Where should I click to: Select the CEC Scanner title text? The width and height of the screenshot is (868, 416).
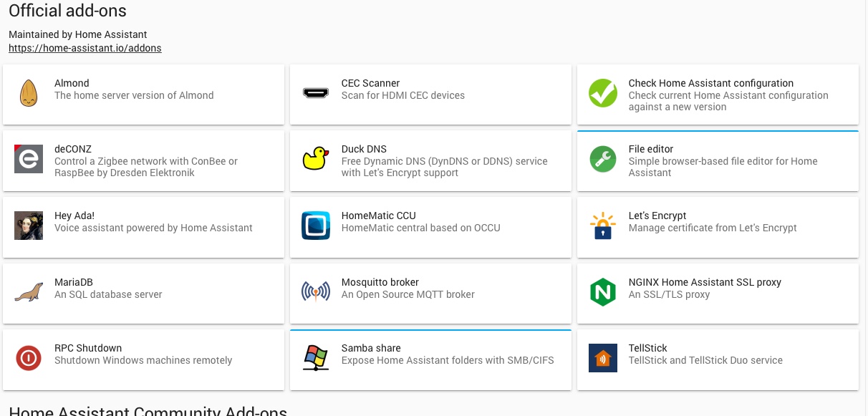[x=371, y=83]
